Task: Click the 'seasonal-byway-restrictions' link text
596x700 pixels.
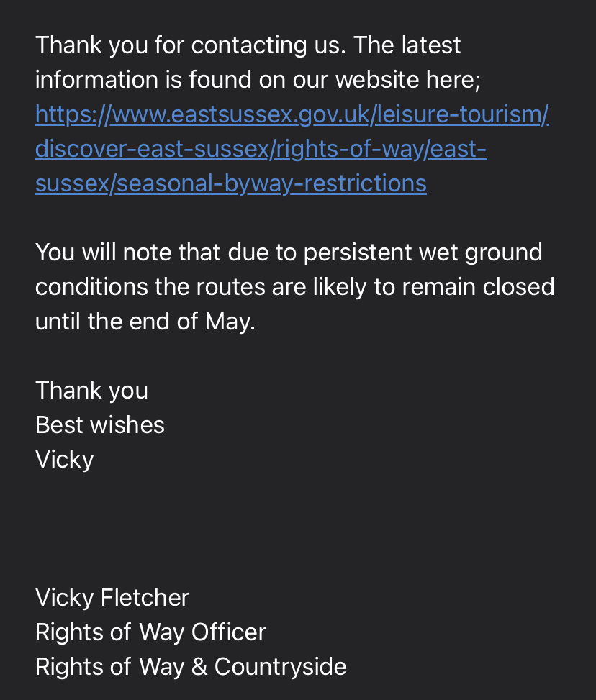Action: (271, 183)
